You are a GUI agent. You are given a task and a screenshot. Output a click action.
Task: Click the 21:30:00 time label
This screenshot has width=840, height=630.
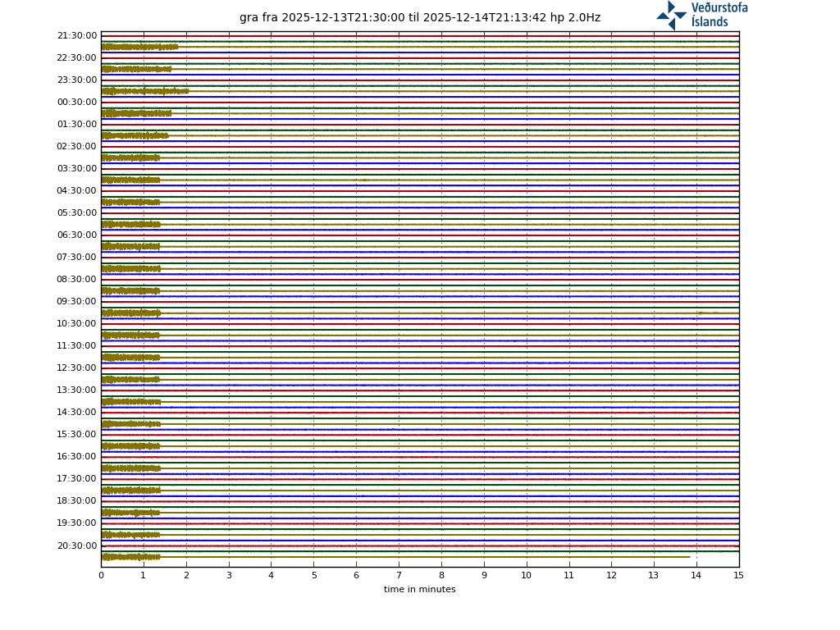click(77, 36)
